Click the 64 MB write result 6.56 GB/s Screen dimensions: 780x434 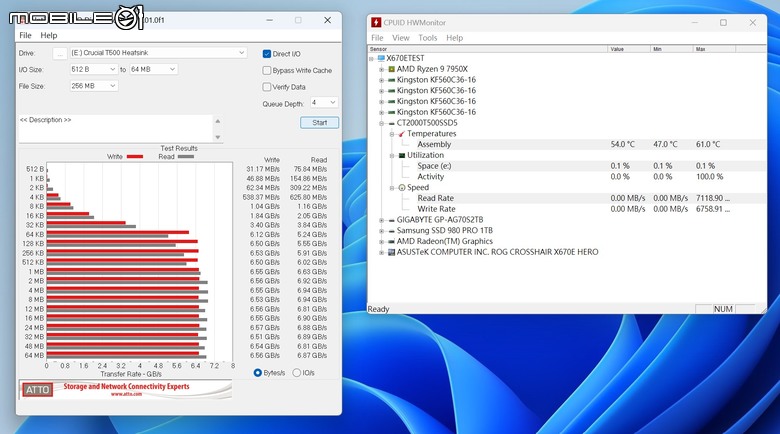265,355
